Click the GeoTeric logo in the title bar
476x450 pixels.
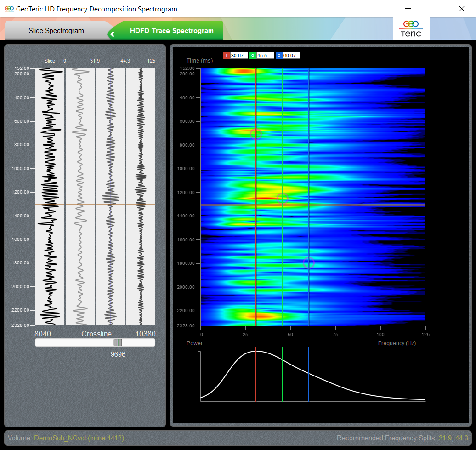point(9,9)
